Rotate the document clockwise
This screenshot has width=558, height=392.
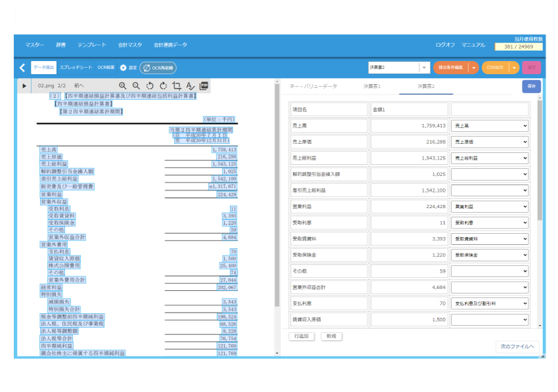(163, 85)
